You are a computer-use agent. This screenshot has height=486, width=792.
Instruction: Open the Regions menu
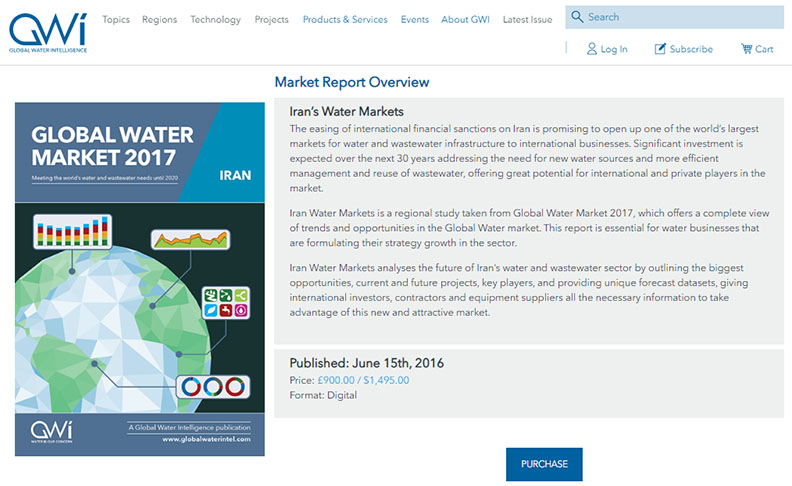coord(160,19)
